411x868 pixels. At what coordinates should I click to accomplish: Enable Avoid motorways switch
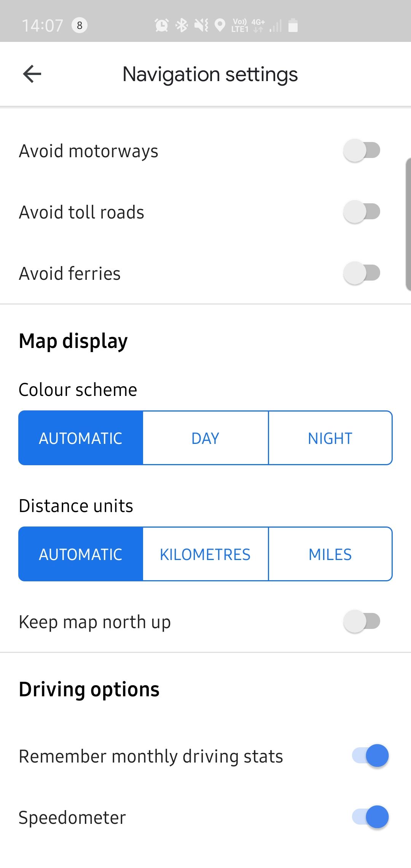point(362,150)
